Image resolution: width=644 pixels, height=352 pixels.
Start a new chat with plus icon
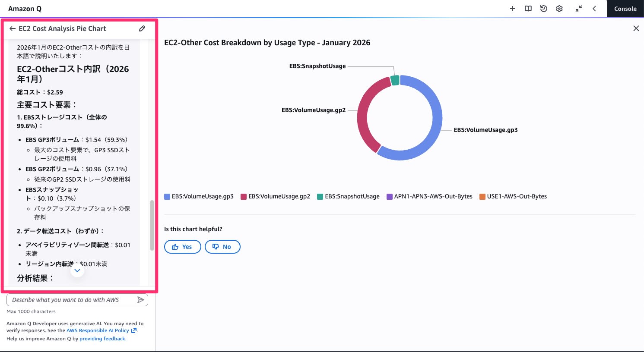pos(513,9)
